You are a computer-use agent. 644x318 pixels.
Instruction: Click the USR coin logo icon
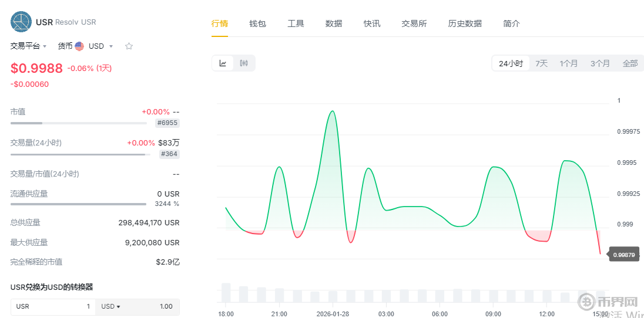21,22
